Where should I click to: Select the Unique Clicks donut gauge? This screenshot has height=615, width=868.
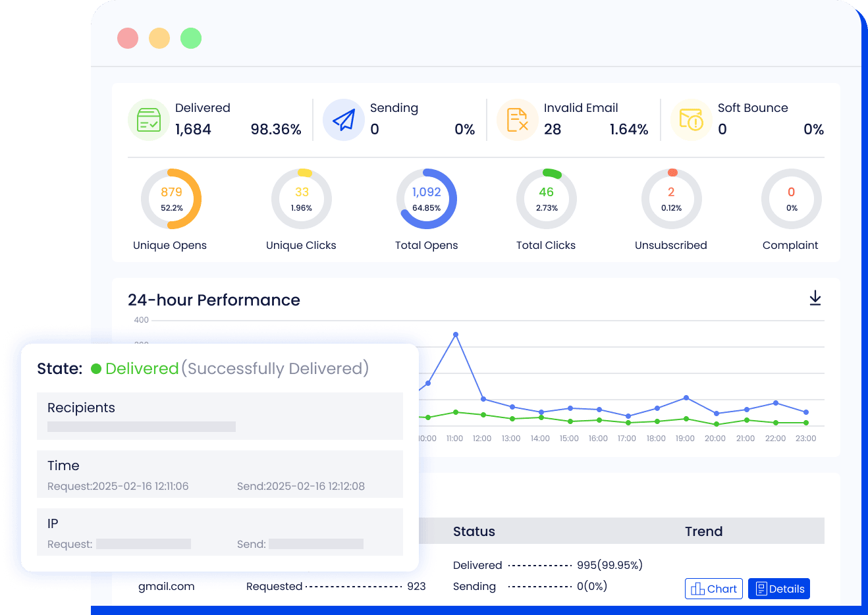click(302, 199)
